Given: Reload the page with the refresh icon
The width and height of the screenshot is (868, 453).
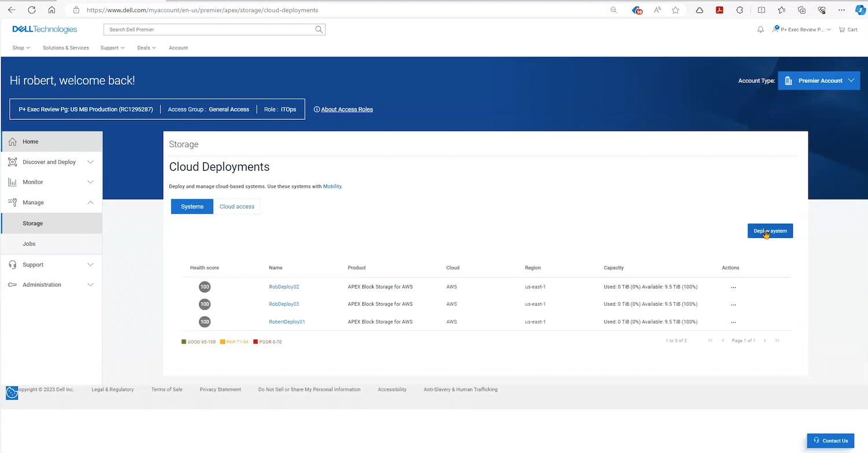Looking at the screenshot, I should [x=32, y=10].
